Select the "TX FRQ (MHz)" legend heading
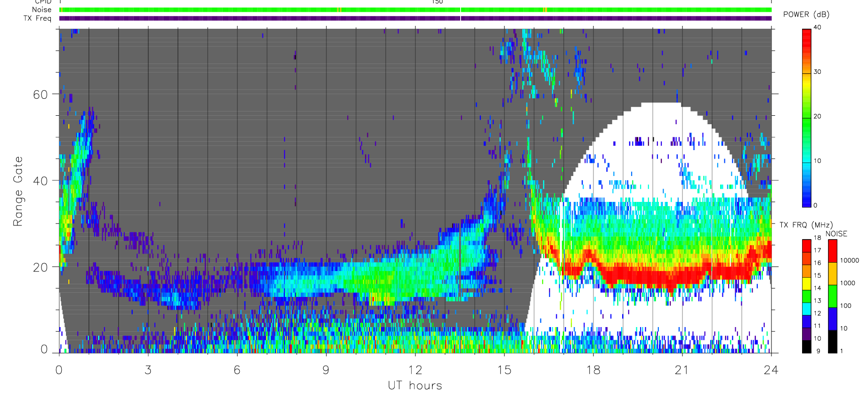 click(x=806, y=225)
